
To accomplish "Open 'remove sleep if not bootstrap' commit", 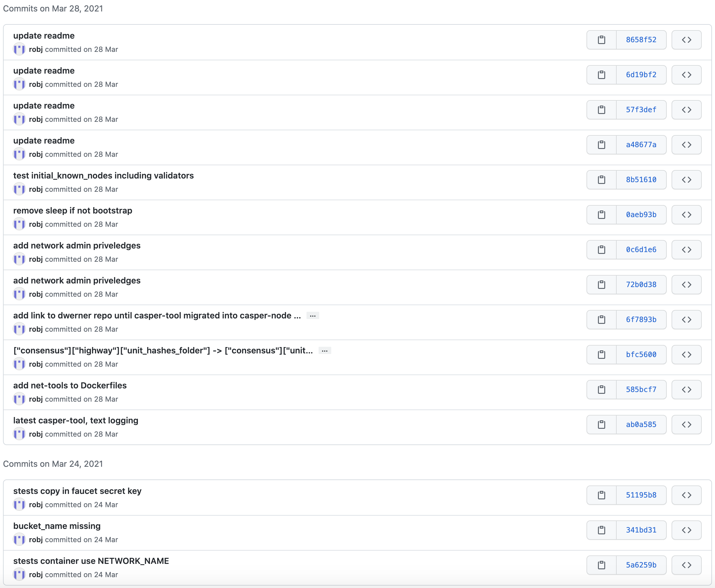I will click(x=72, y=211).
